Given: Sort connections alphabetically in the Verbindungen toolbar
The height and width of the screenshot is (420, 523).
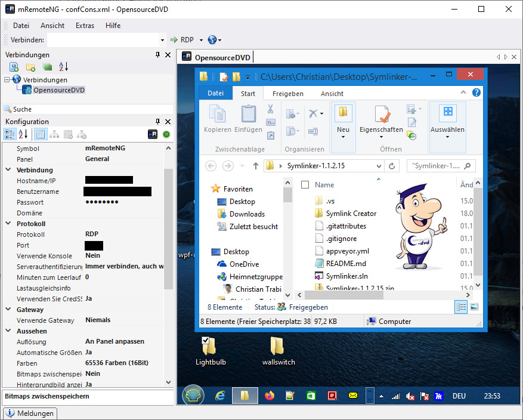Looking at the screenshot, I should pyautogui.click(x=64, y=67).
